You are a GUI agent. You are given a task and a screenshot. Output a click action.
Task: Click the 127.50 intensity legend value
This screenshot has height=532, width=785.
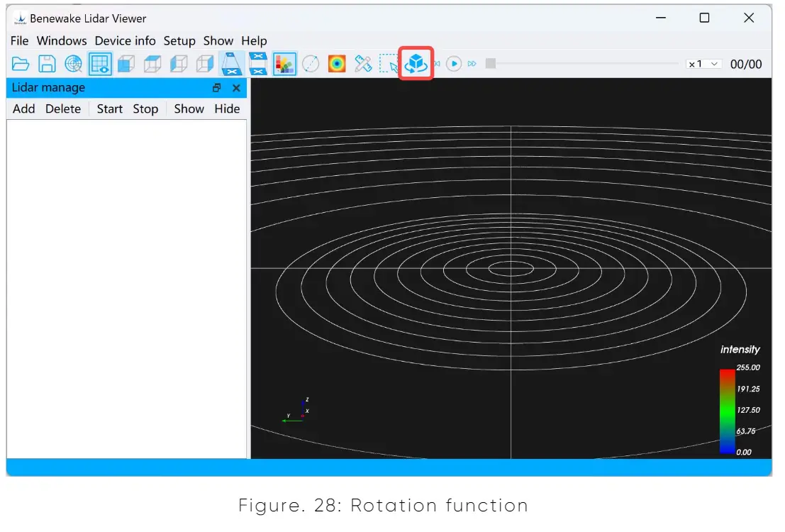(748, 410)
